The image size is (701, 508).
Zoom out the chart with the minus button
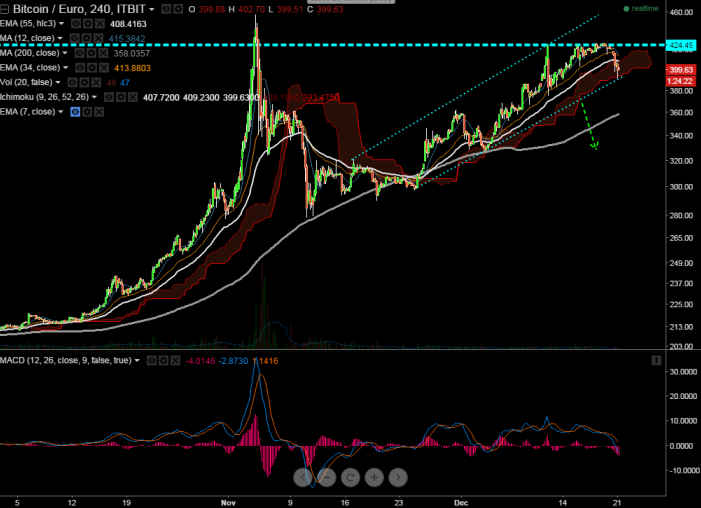tap(327, 478)
